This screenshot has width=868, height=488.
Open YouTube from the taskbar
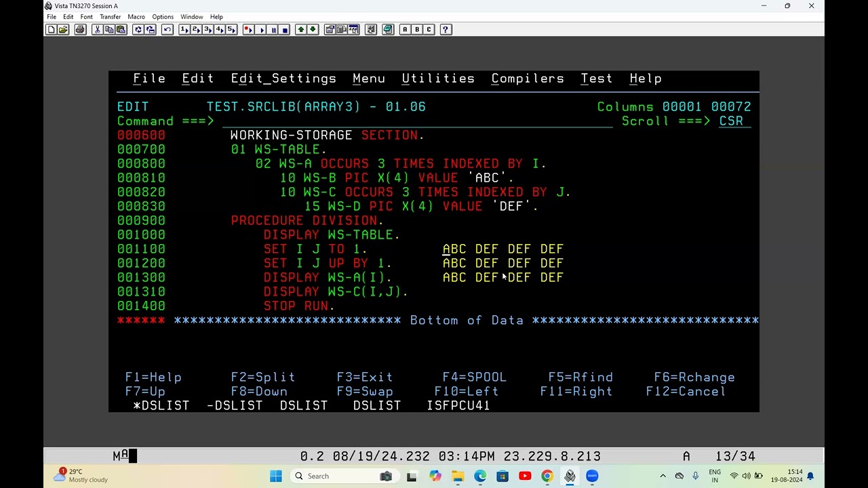pos(525,476)
